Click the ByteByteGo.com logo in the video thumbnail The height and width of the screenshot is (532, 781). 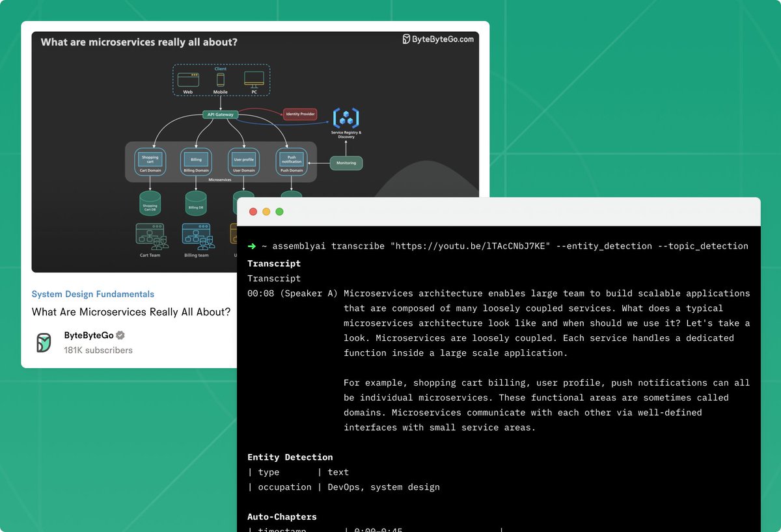point(438,40)
